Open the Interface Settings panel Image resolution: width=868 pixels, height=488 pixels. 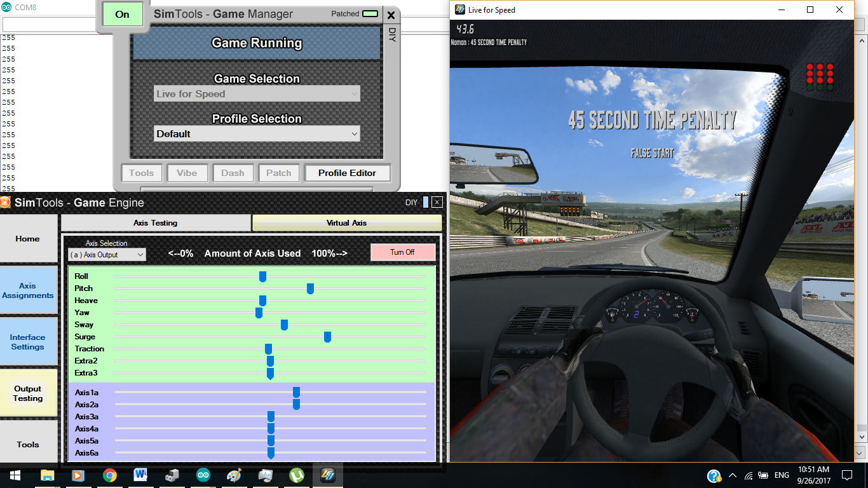coord(29,341)
